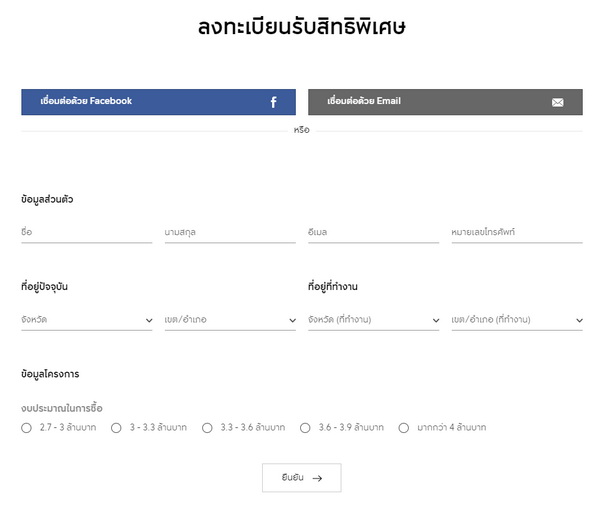
Task: Click the Email envelope icon
Action: point(557,102)
